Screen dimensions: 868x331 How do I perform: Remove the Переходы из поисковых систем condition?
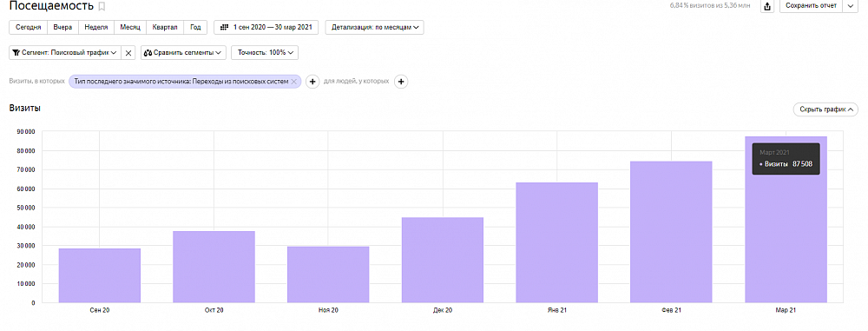point(294,82)
